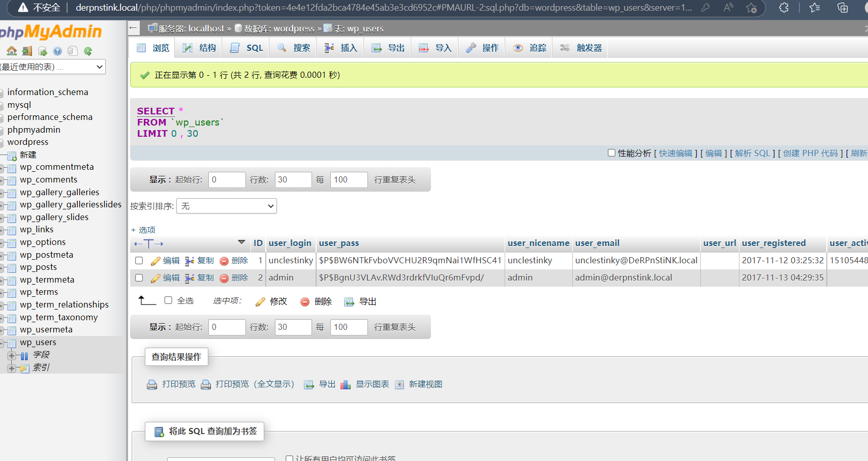868x461 pixels.
Task: Click first 打印预览 printer icon
Action: coord(152,385)
